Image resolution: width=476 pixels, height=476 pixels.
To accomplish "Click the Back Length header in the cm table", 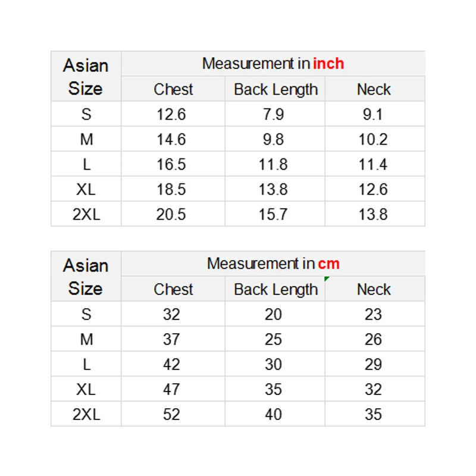I will pyautogui.click(x=275, y=289).
